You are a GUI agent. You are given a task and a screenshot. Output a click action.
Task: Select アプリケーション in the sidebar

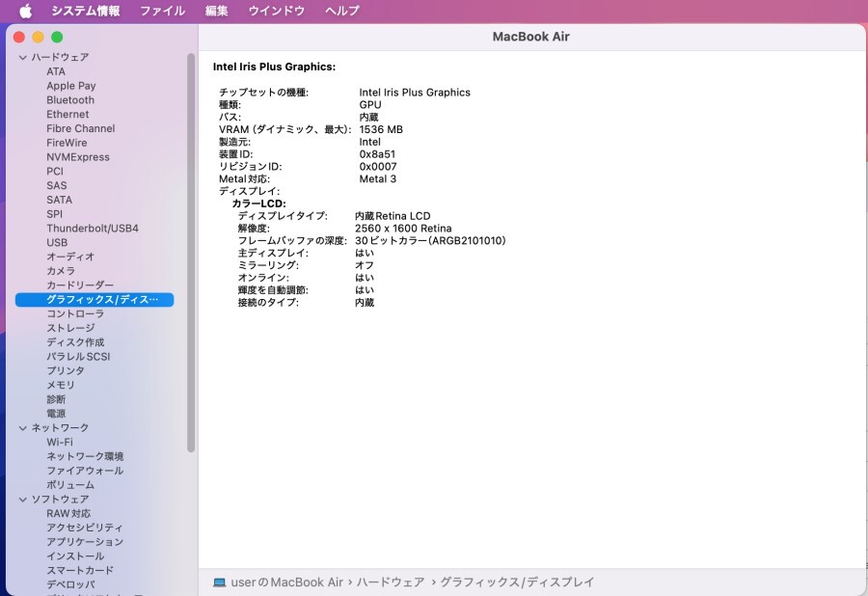pyautogui.click(x=85, y=542)
